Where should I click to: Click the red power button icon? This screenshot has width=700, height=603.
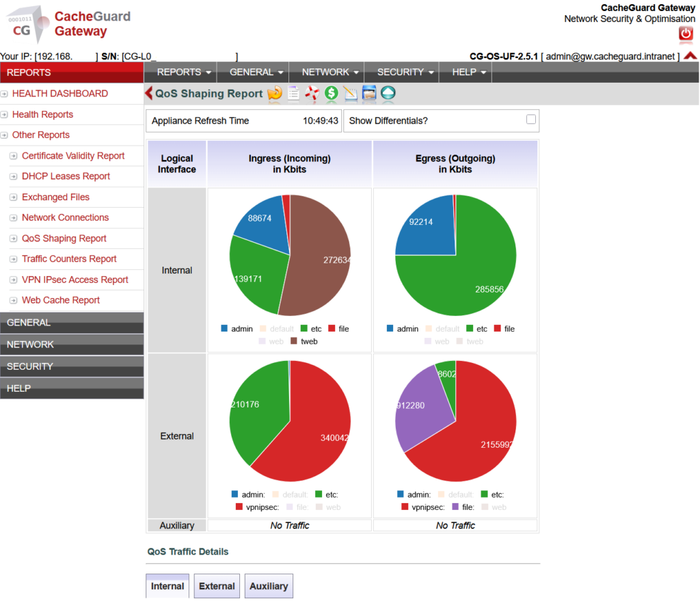(686, 33)
